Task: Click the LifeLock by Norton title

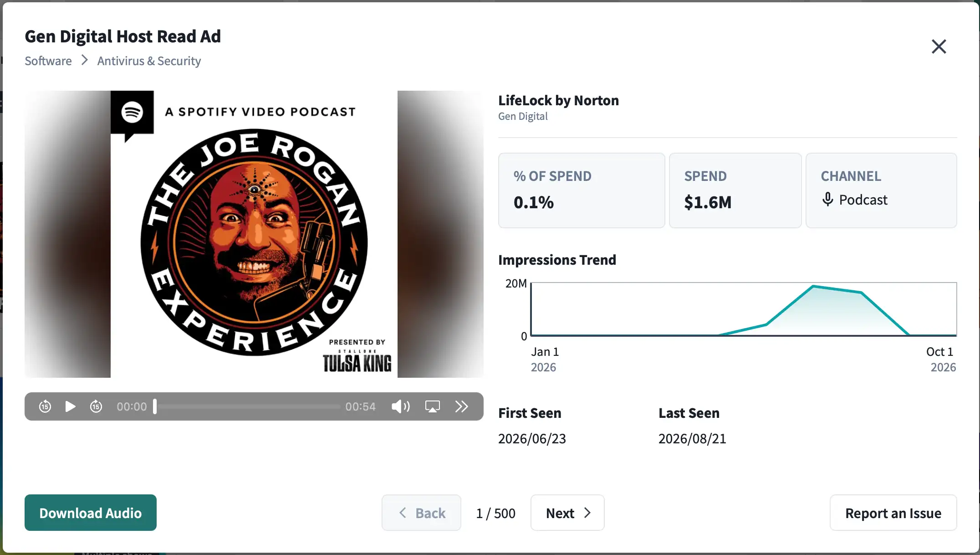Action: (x=558, y=100)
